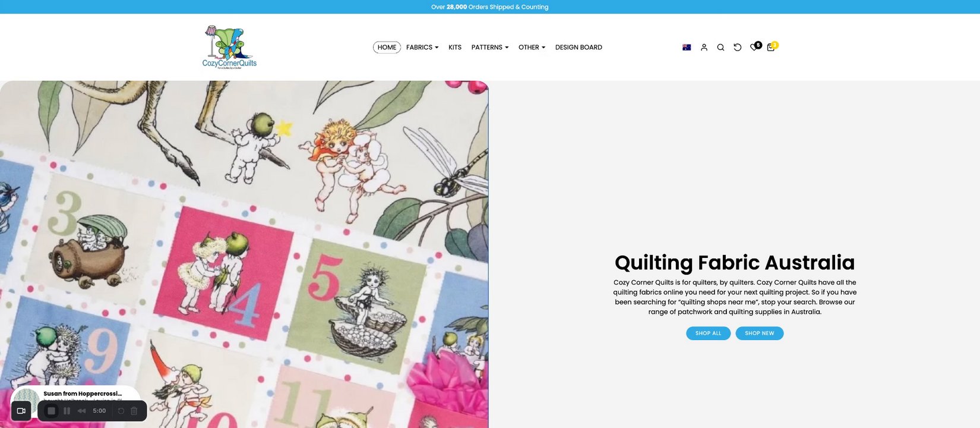Expand the Other dropdown menu
Screen dimensions: 980x428
(x=532, y=48)
